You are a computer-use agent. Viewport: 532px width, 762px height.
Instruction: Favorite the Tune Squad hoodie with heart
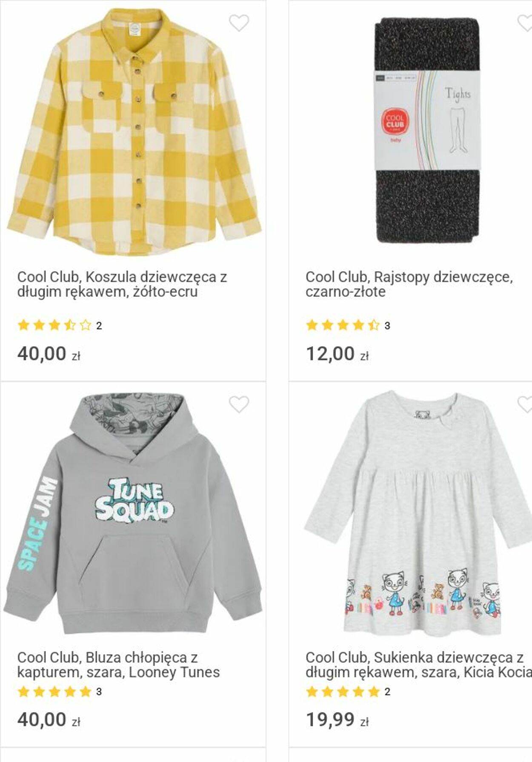pyautogui.click(x=239, y=404)
